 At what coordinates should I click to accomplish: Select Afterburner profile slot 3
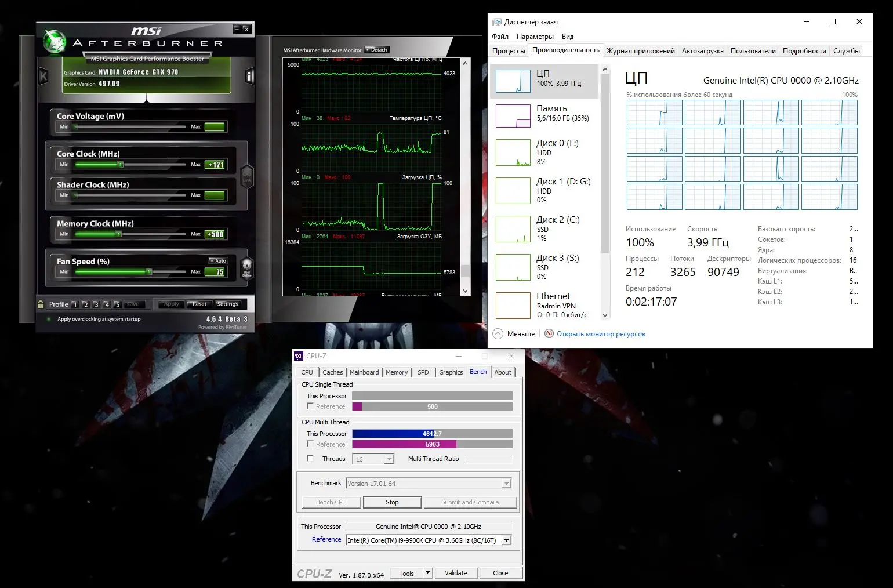point(96,304)
